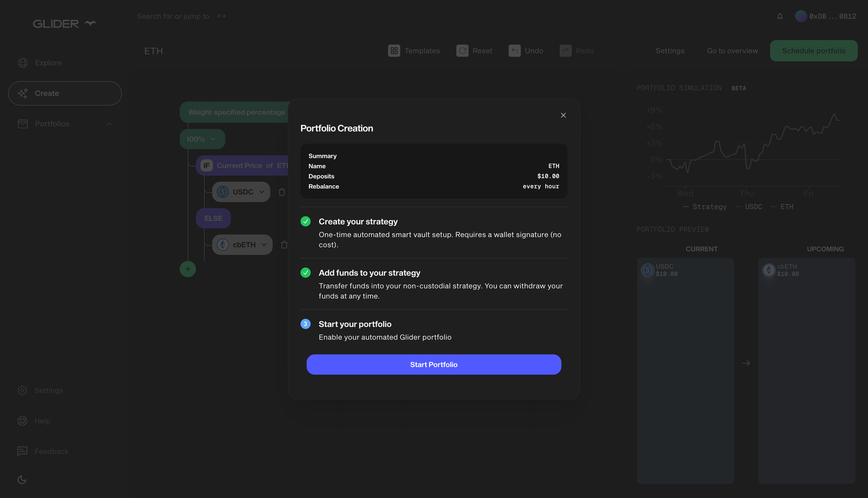The width and height of the screenshot is (868, 498).
Task: Add new block with green plus
Action: pos(187,269)
